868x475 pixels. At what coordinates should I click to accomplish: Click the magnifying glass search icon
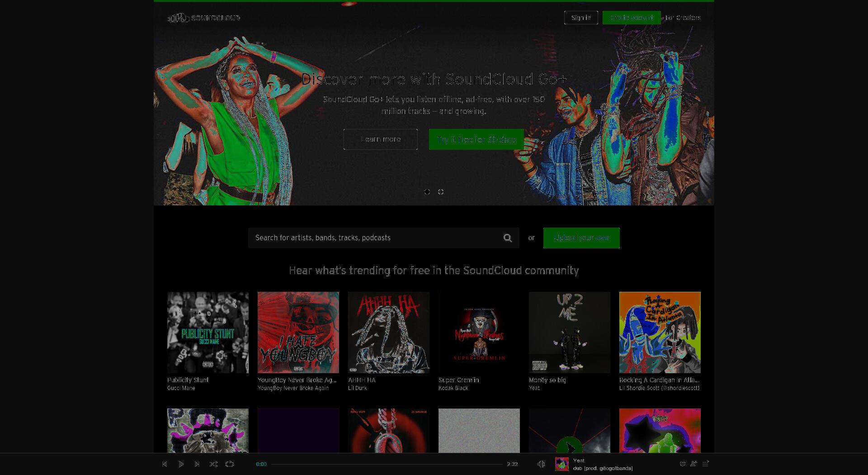click(x=508, y=238)
